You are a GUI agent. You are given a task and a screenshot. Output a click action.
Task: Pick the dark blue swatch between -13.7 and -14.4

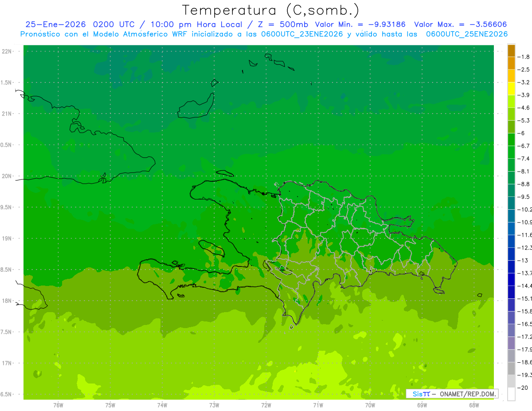511,279
